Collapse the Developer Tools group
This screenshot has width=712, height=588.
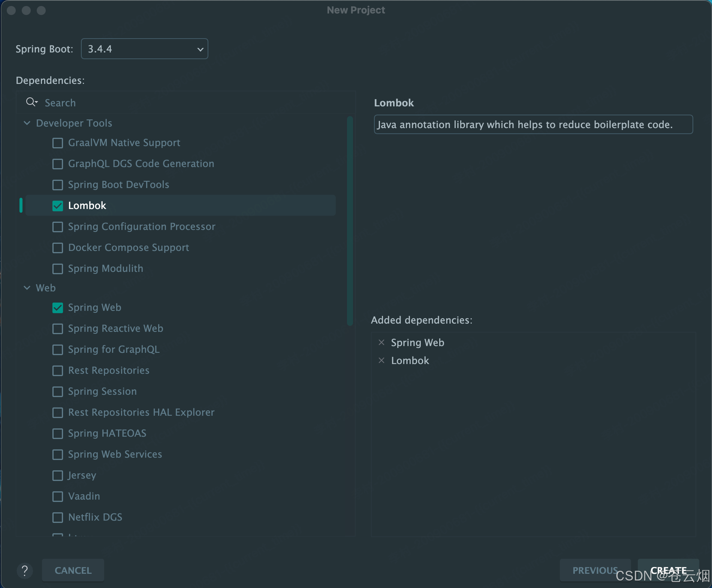coord(27,123)
